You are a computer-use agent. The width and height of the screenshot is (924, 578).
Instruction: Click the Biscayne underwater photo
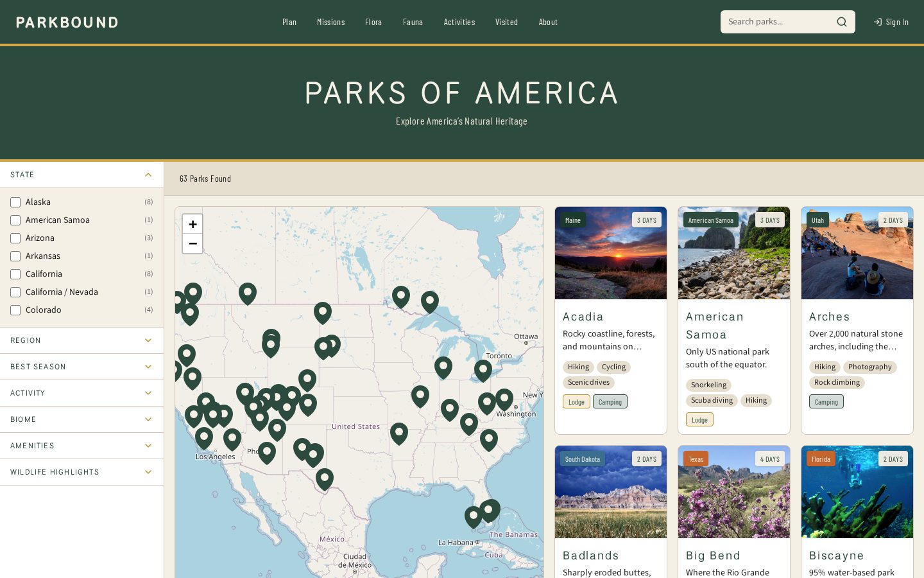(857, 492)
